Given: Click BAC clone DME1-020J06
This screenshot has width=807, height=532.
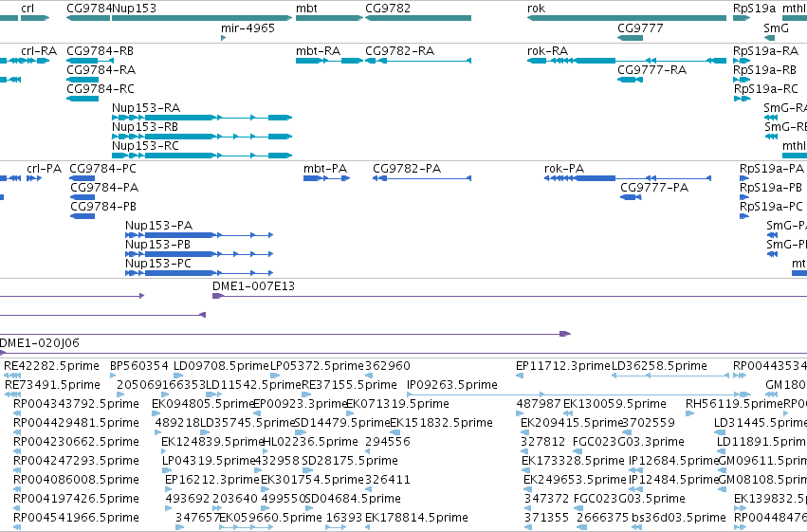Looking at the screenshot, I should pos(404,353).
